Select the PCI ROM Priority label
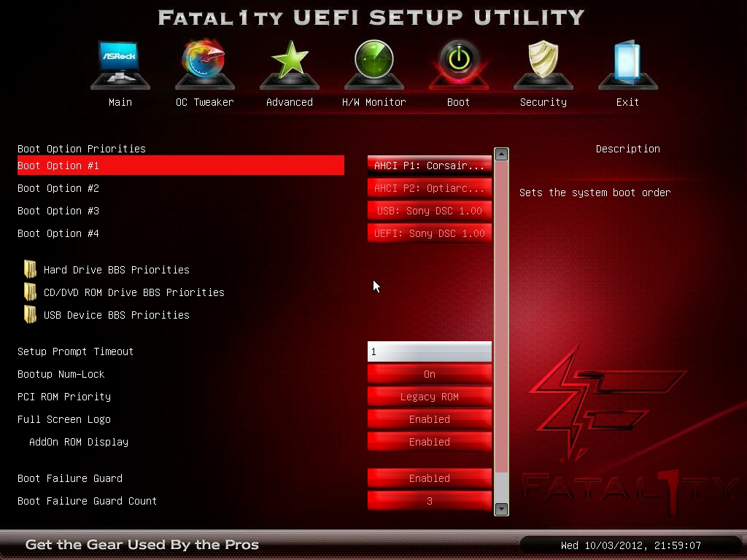Image resolution: width=747 pixels, height=560 pixels. pyautogui.click(x=64, y=397)
